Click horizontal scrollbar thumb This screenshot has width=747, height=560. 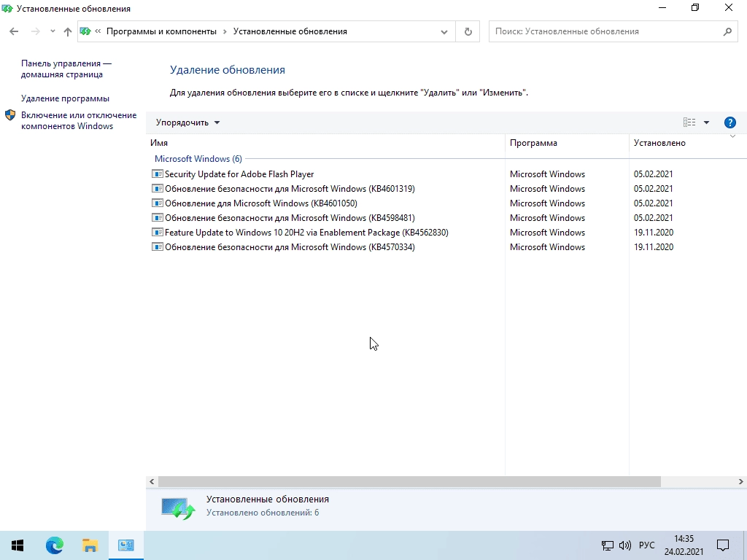point(409,481)
